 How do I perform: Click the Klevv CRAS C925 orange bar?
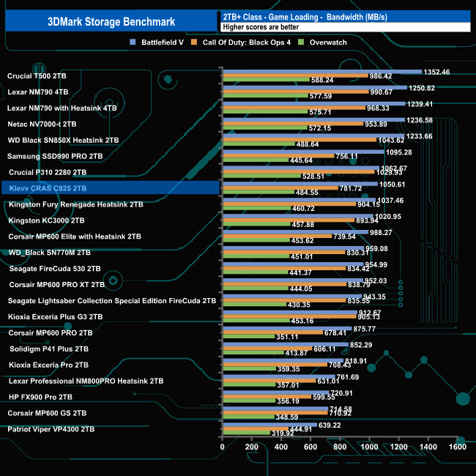point(280,188)
